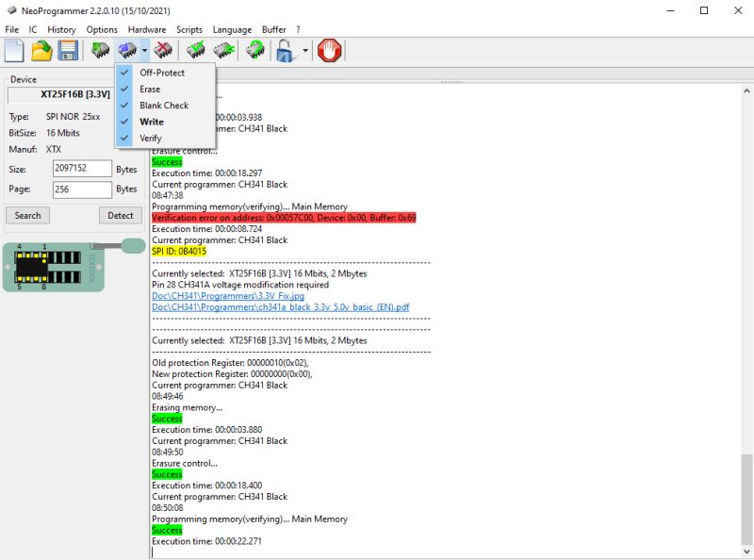Open the Hardware menu

[147, 29]
